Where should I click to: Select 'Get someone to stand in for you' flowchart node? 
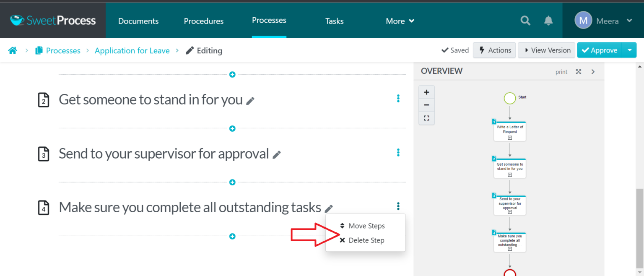click(510, 167)
